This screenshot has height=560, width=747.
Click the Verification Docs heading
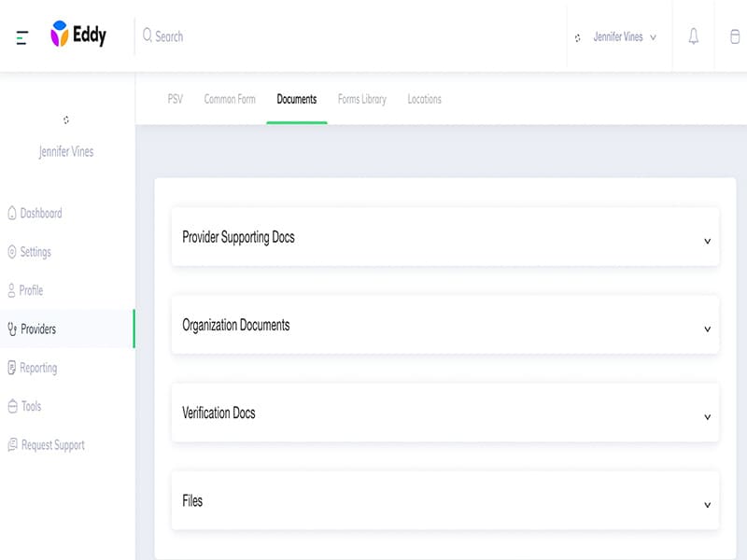(x=218, y=413)
